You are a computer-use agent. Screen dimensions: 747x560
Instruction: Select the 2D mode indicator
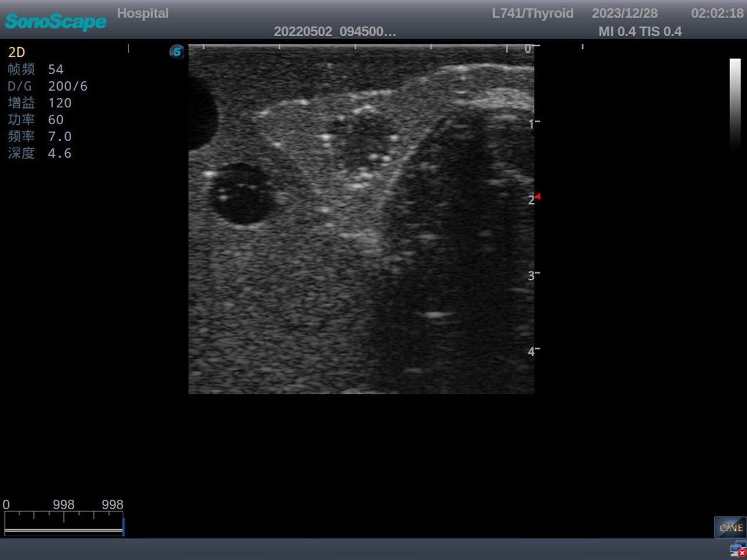pos(16,52)
